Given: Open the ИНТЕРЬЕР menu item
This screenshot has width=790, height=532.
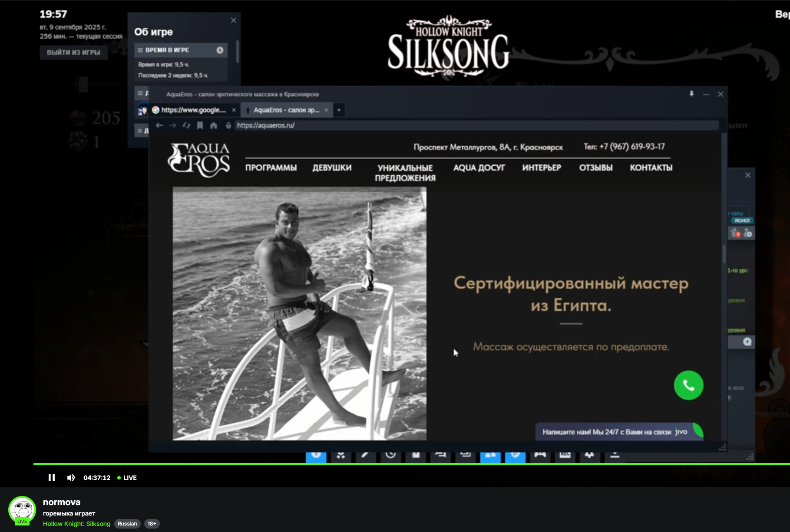Looking at the screenshot, I should pos(542,168).
